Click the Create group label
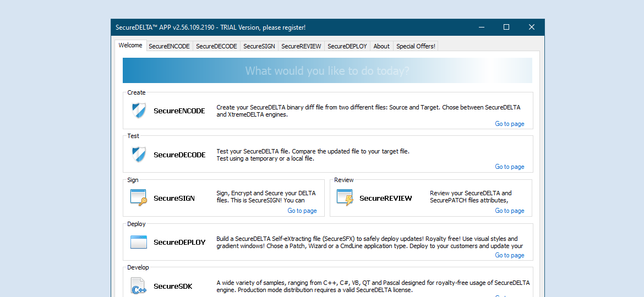Viewport: 644px width, 297px height. (137, 93)
